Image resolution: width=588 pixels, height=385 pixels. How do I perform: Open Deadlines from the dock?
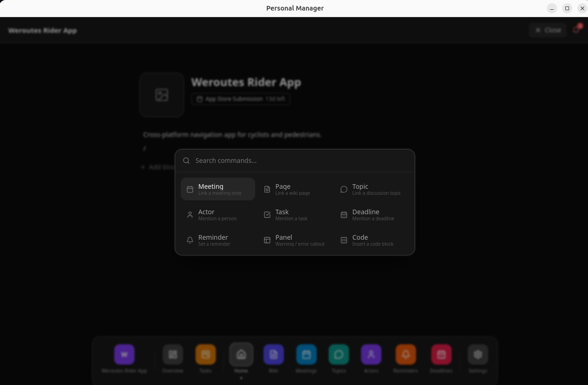tap(441, 354)
